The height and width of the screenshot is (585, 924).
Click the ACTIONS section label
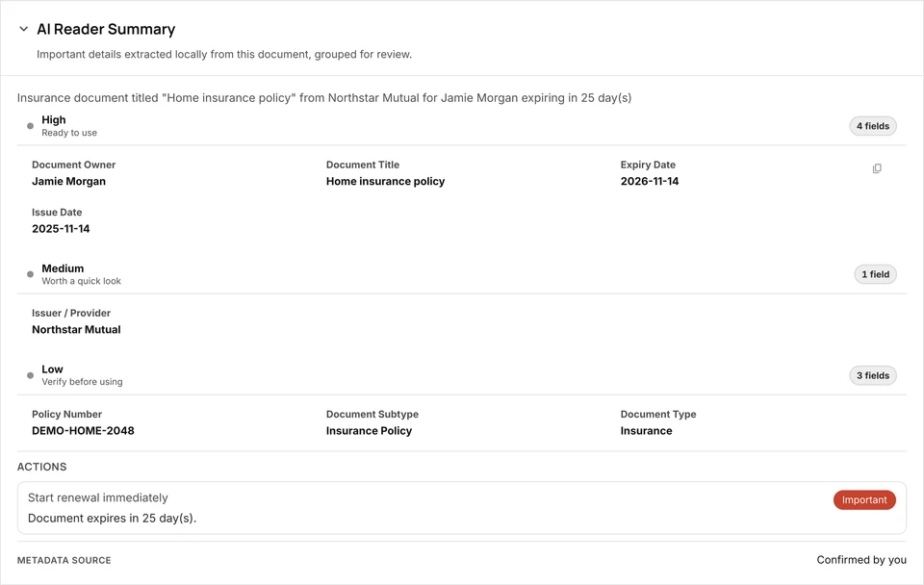pyautogui.click(x=41, y=468)
